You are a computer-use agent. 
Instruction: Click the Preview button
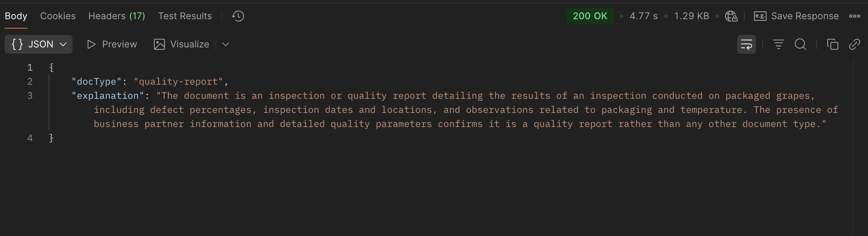[x=112, y=44]
